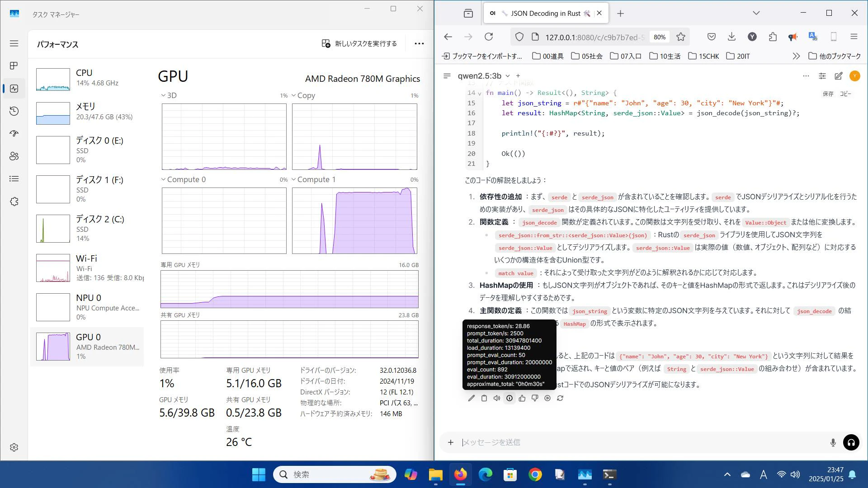Show more bookmarks overflow chevron

point(796,56)
